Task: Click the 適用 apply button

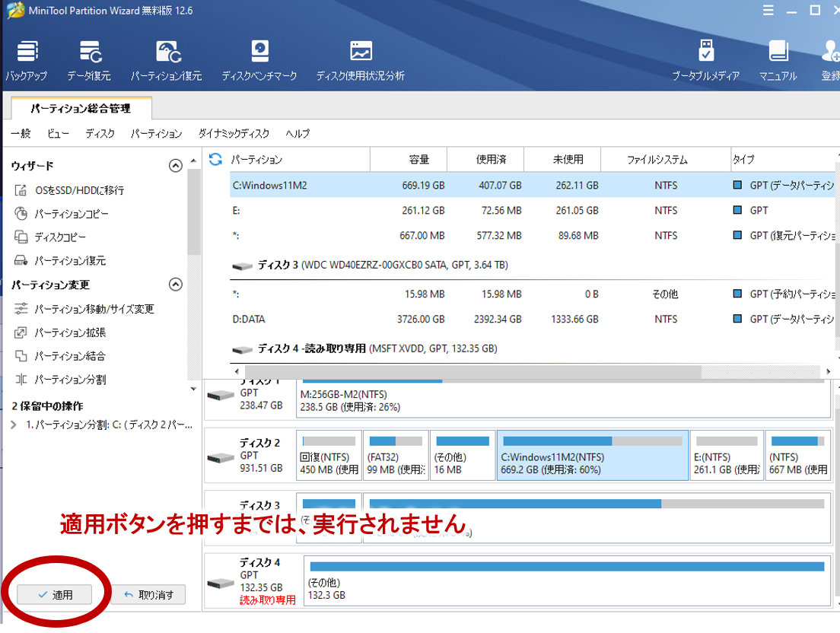Action: coord(55,594)
